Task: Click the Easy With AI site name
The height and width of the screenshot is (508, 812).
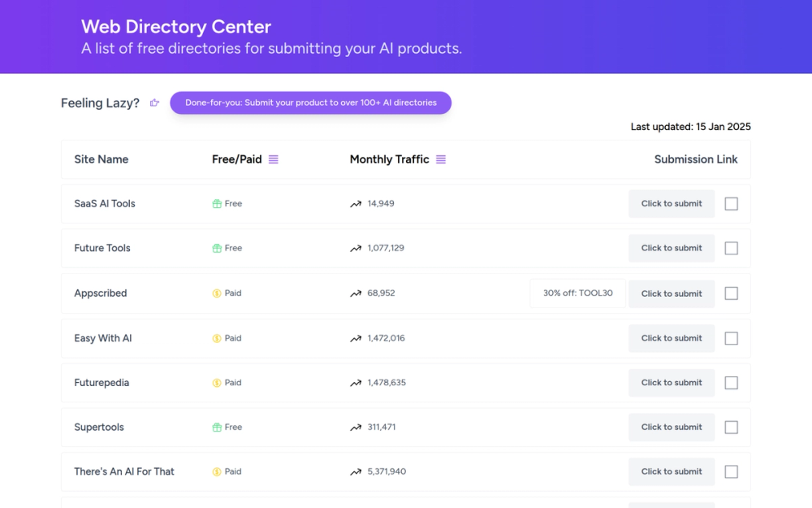Action: pyautogui.click(x=103, y=338)
